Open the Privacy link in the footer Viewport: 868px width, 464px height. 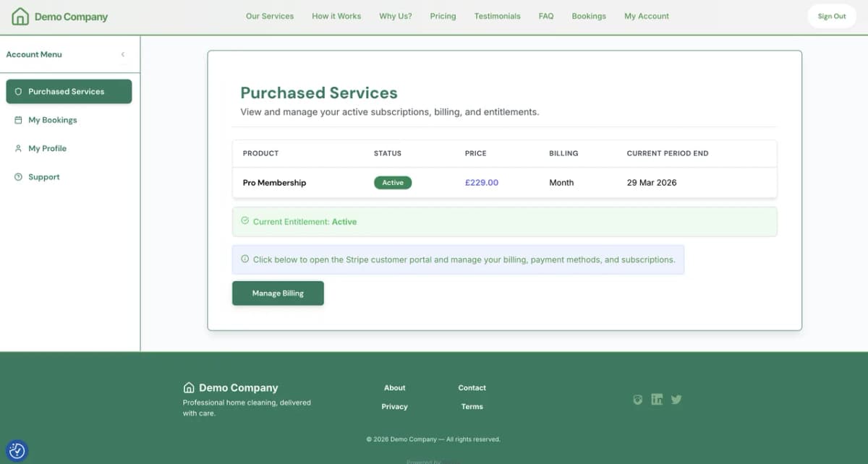click(x=394, y=406)
